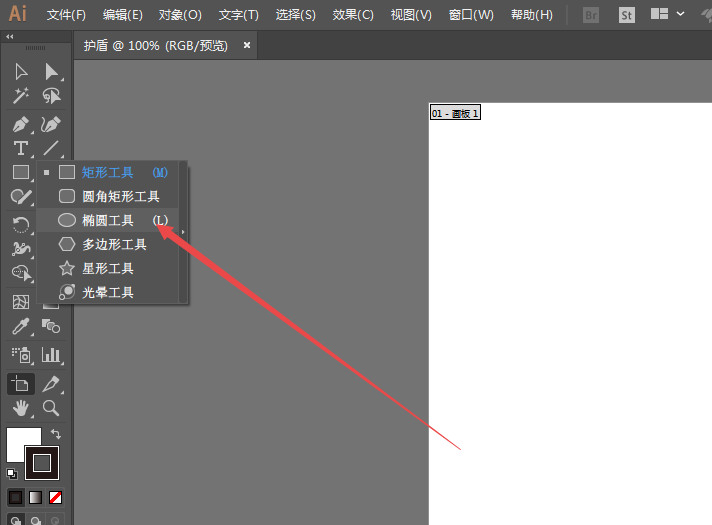Select the Curvature tool
This screenshot has height=525, width=712.
pos(51,124)
